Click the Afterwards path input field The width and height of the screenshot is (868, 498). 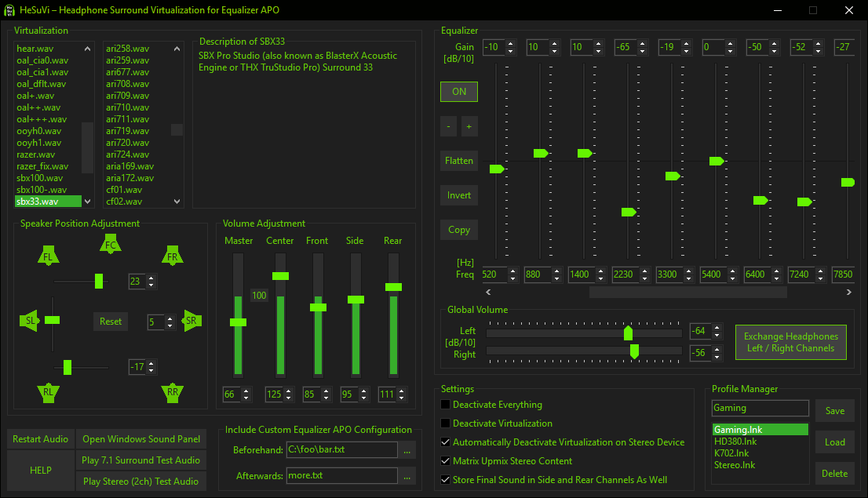click(341, 475)
